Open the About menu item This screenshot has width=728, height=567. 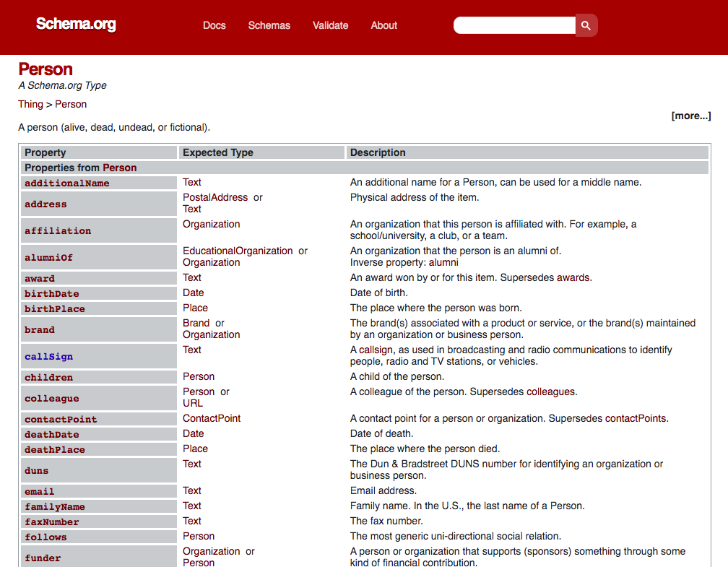(x=383, y=25)
